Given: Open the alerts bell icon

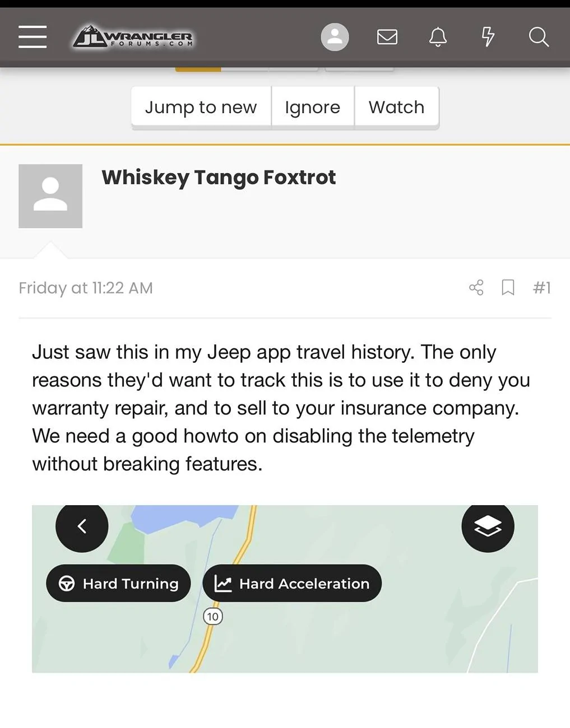Looking at the screenshot, I should (438, 37).
